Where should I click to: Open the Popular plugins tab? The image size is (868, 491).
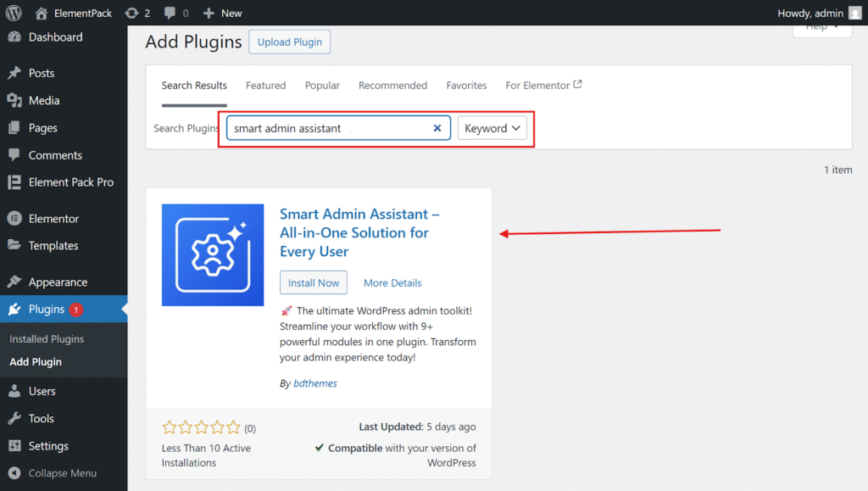322,86
